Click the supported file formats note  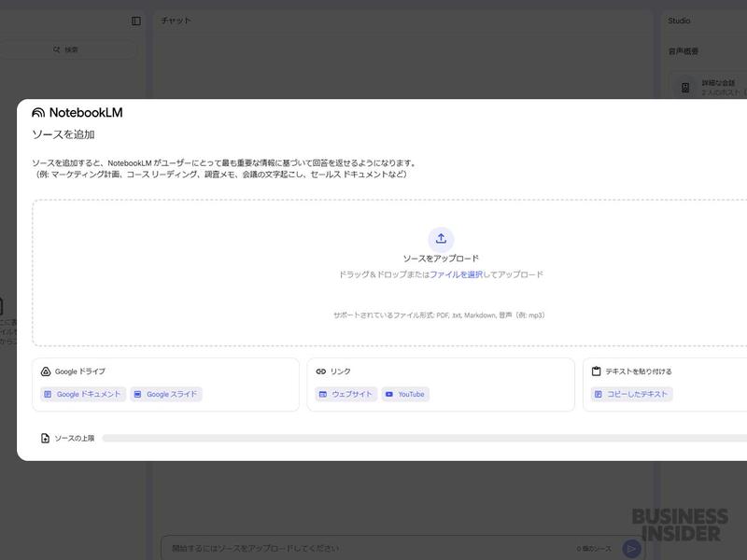[x=439, y=315]
